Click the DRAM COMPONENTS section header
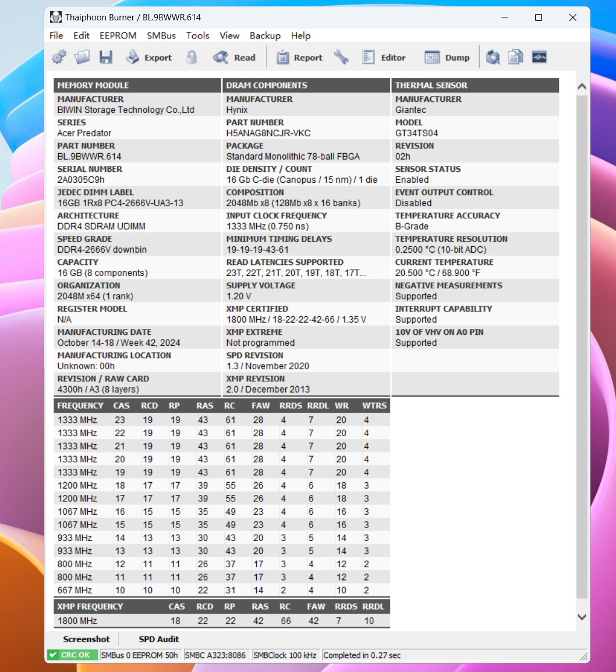 [x=306, y=85]
